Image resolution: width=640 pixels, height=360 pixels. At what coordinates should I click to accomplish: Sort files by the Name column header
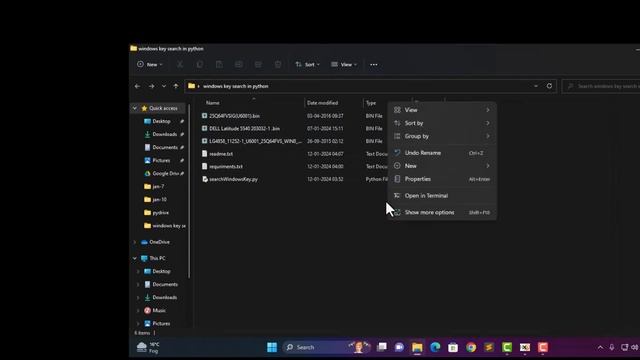tap(212, 103)
